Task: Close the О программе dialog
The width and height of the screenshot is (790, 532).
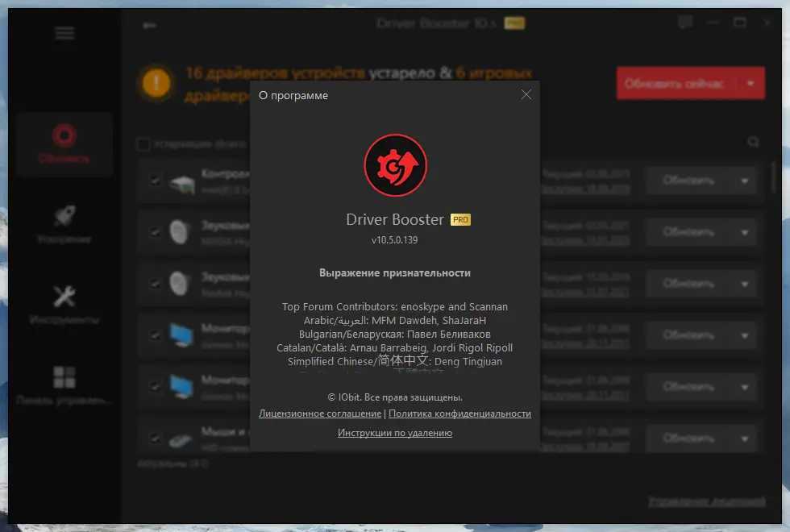Action: (x=526, y=94)
